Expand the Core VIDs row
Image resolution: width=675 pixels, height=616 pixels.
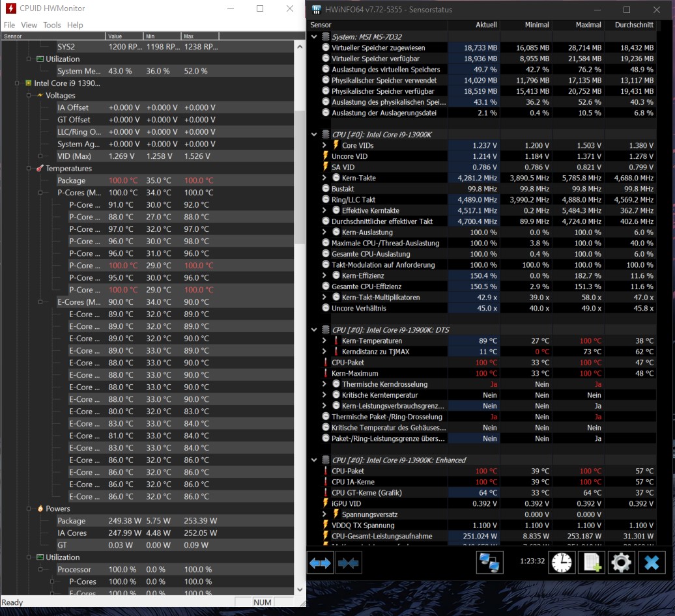[324, 145]
